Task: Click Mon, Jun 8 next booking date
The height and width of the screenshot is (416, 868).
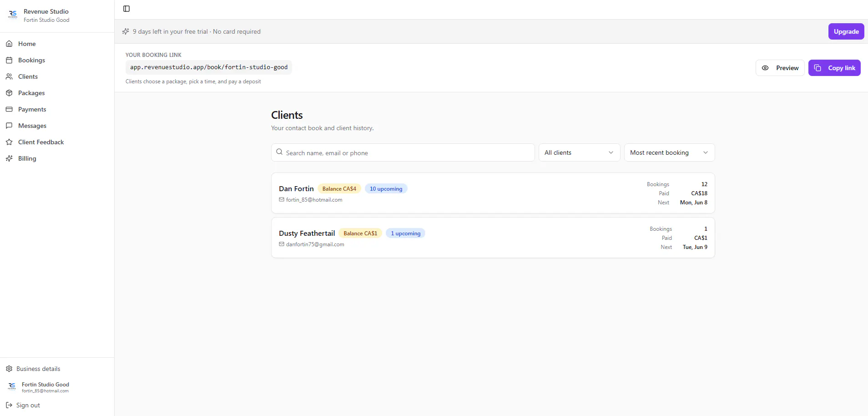Action: click(x=693, y=203)
